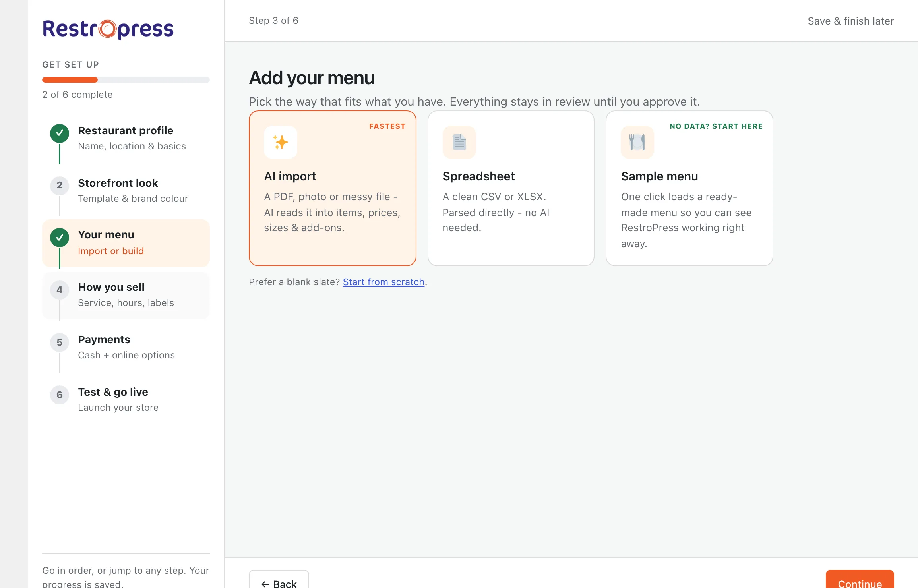Screen dimensions: 918x588
Task: Click the Step 3 of 6 label
Action: 273,21
